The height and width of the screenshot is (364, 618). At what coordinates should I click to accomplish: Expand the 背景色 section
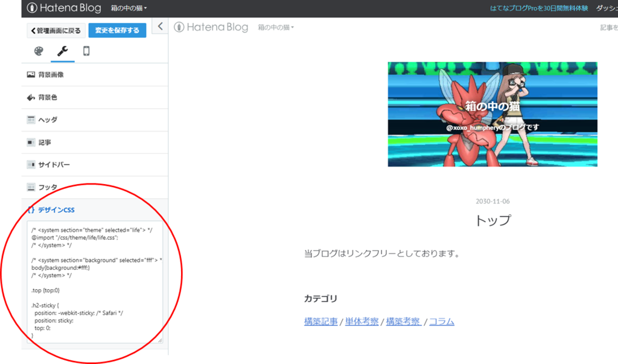point(95,97)
